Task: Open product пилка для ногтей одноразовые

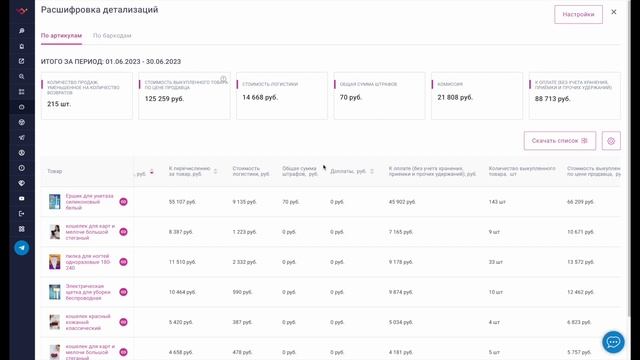Action: (x=88, y=262)
